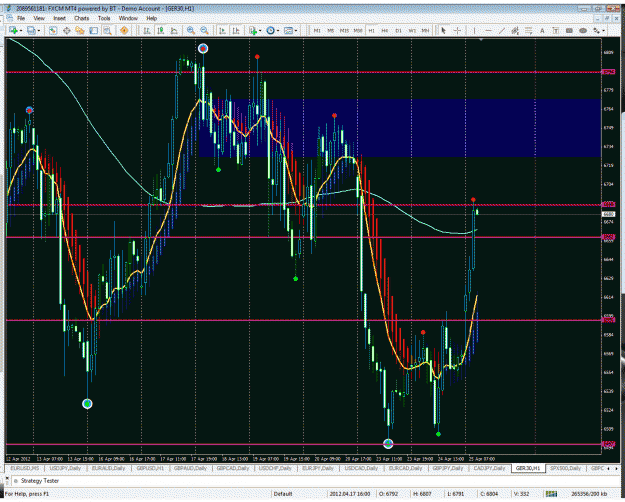Toggle the Data Window crosshair icon
This screenshot has width=625, height=502.
(67, 30)
